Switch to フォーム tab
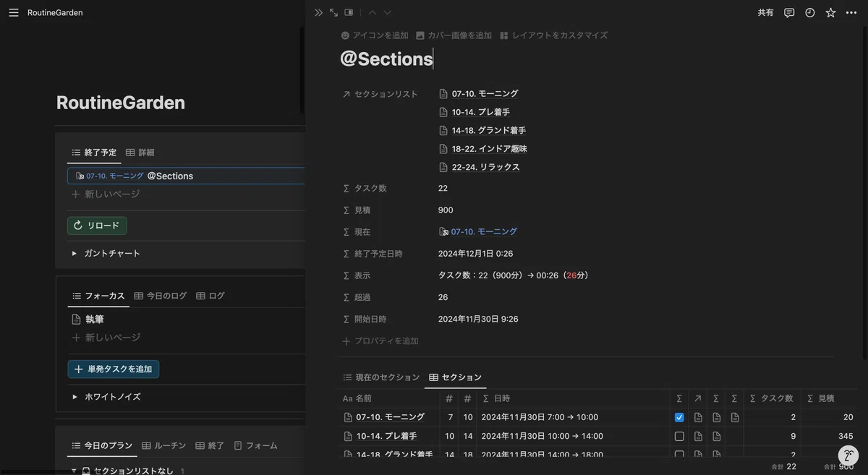Image resolution: width=868 pixels, height=475 pixels. [x=255, y=445]
